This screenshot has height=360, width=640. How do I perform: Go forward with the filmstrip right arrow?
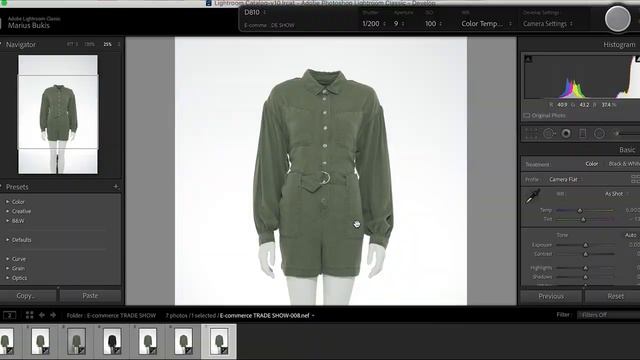point(53,315)
